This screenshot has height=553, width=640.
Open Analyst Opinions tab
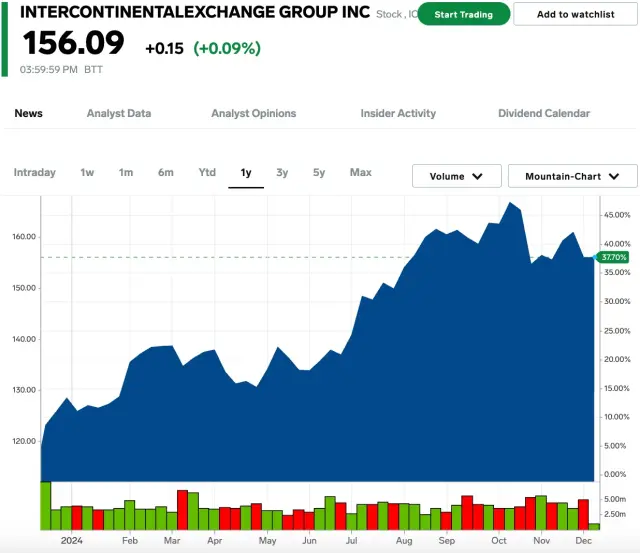pos(253,113)
